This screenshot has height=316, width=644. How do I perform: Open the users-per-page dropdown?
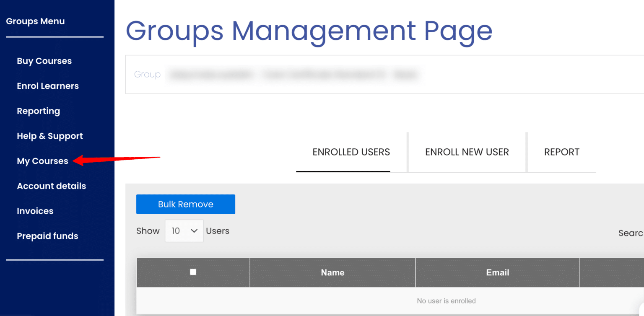pyautogui.click(x=184, y=231)
